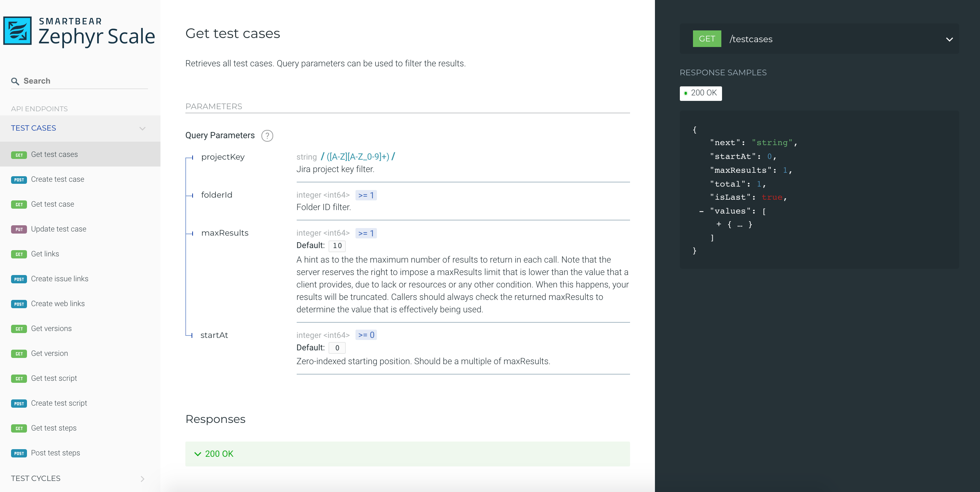This screenshot has width=980, height=492.
Task: Collapse the values array in response sample
Action: 701,211
